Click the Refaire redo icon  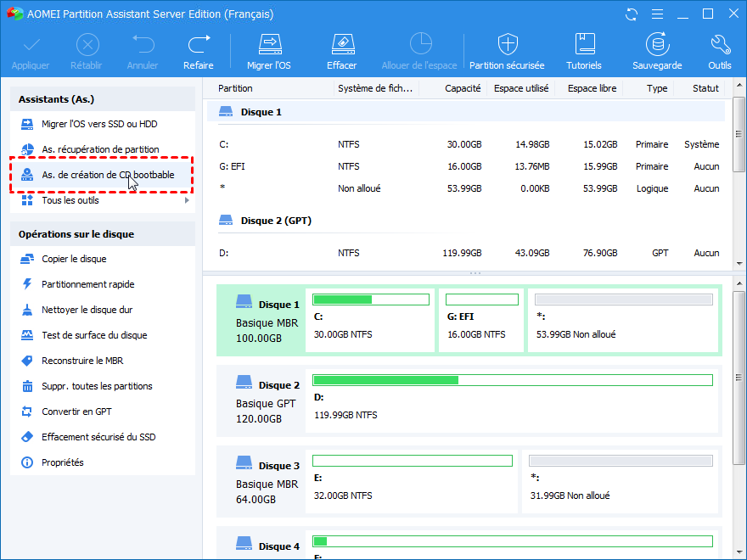pos(199,44)
